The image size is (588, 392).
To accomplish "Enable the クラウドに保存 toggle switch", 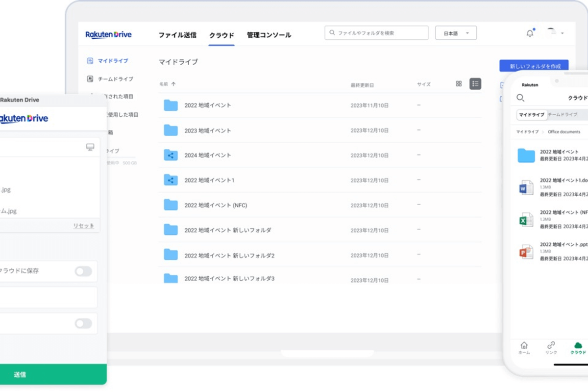I will (x=83, y=271).
